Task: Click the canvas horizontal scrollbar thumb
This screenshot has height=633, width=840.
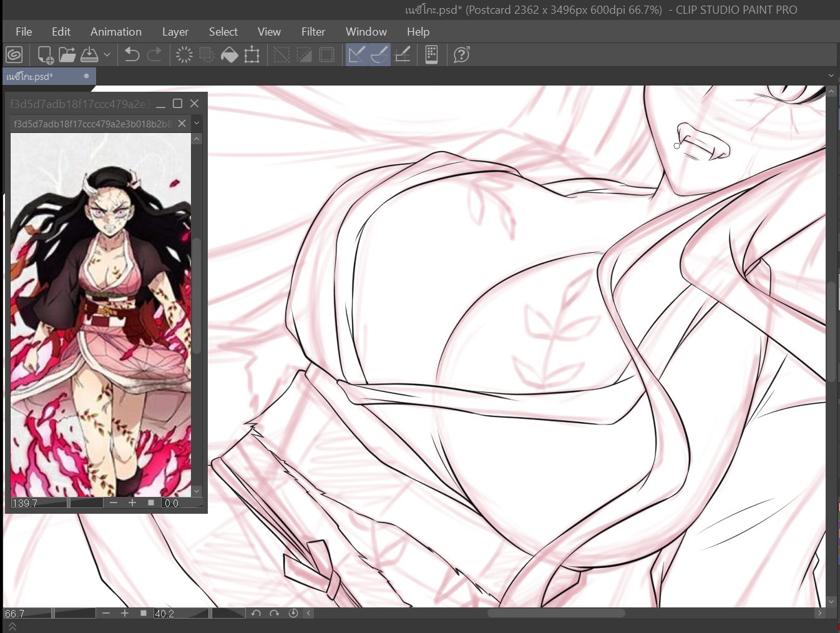Action: (555, 614)
